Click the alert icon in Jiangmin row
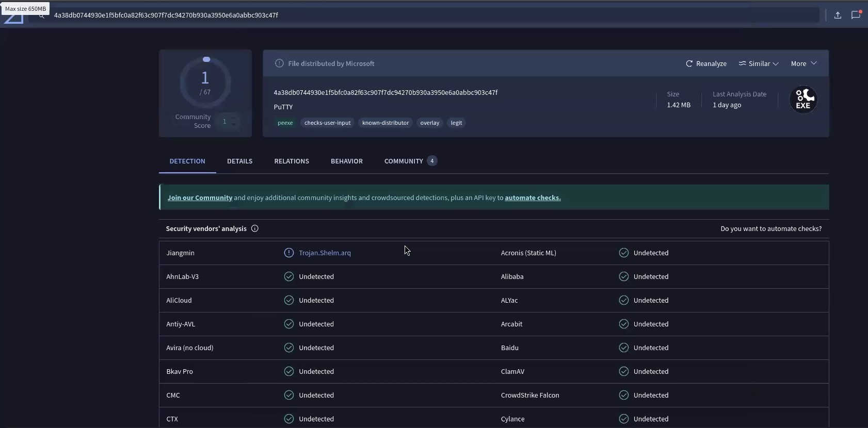 [x=289, y=253]
